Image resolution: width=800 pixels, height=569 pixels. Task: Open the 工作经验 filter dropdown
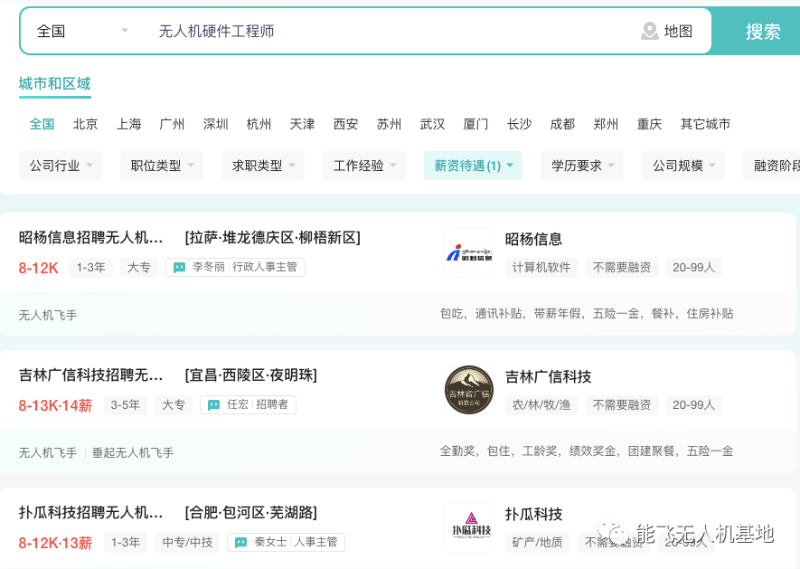pos(364,165)
